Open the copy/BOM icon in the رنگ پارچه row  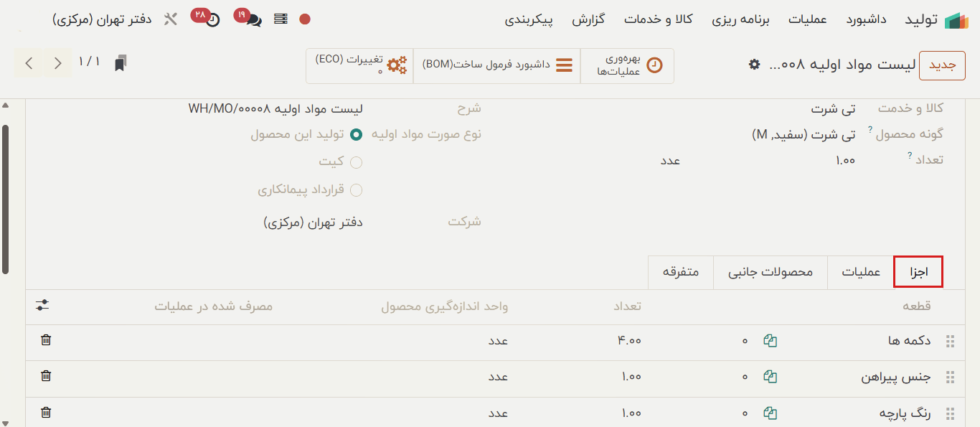coord(771,413)
